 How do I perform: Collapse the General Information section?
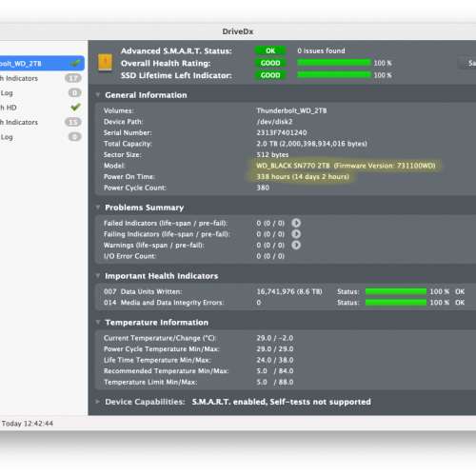(98, 94)
